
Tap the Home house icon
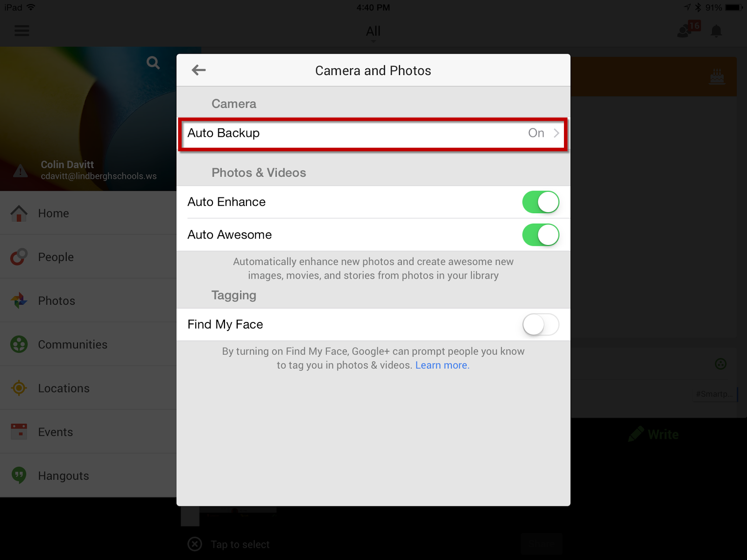19,213
